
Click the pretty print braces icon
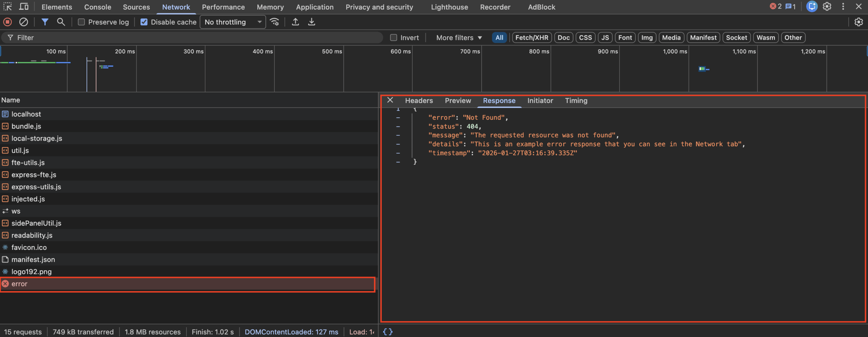click(x=388, y=332)
